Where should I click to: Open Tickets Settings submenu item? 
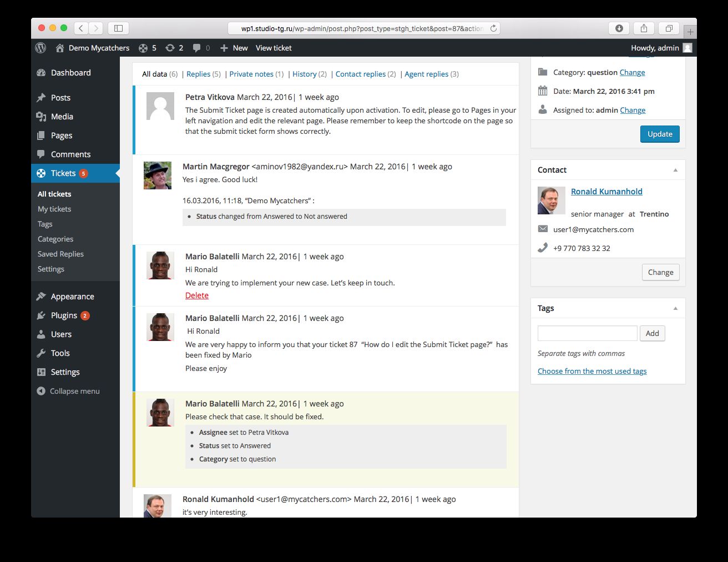(51, 269)
